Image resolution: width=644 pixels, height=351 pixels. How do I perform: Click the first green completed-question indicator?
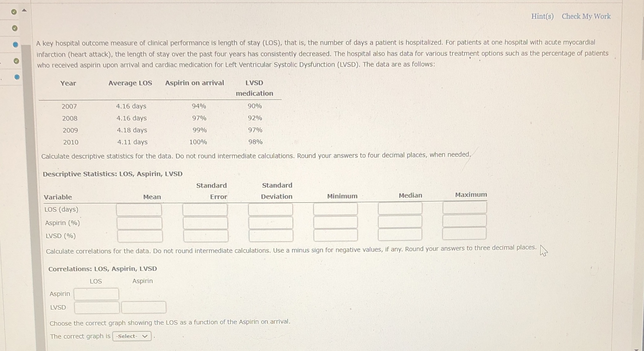(14, 11)
